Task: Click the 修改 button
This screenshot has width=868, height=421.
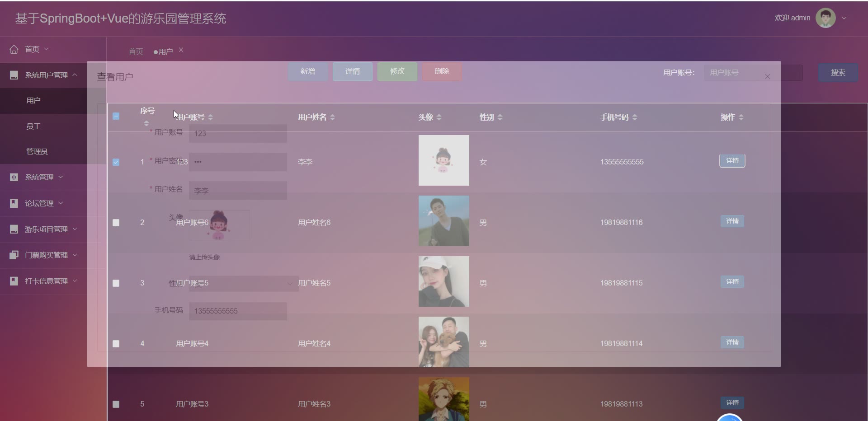Action: tap(397, 71)
